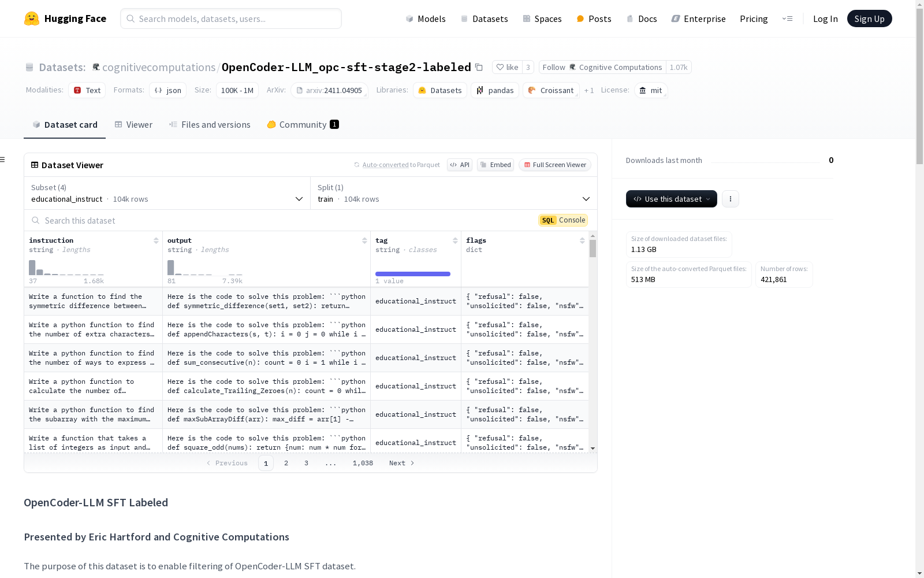924x578 pixels.
Task: Open the SQL Console
Action: pyautogui.click(x=563, y=220)
